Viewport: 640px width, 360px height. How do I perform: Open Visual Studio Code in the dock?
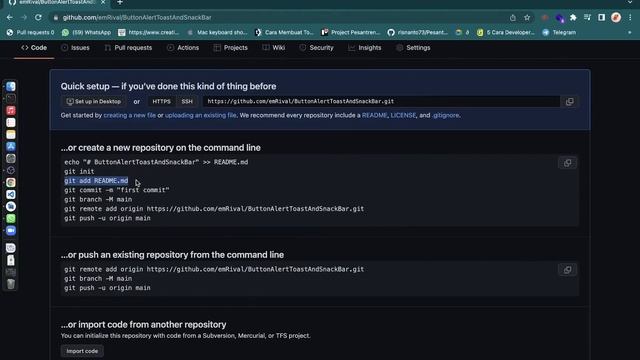[x=11, y=195]
